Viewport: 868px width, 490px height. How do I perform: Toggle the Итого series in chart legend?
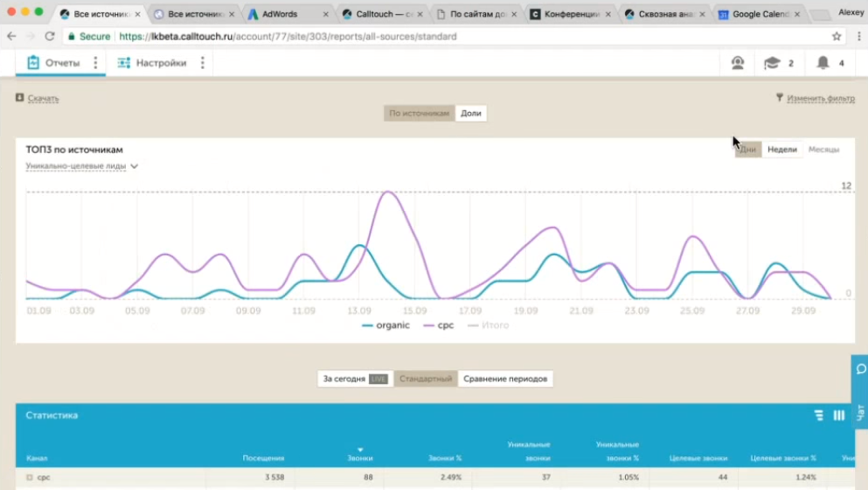(x=489, y=325)
